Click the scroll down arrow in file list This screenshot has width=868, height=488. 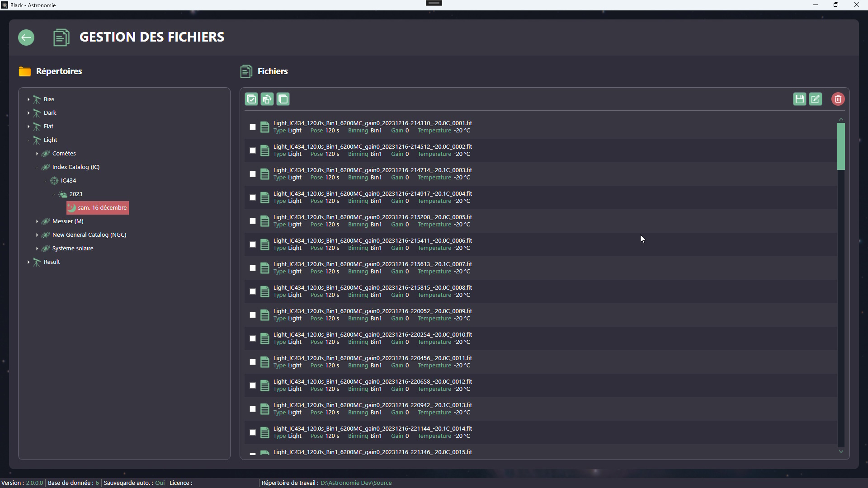(841, 451)
